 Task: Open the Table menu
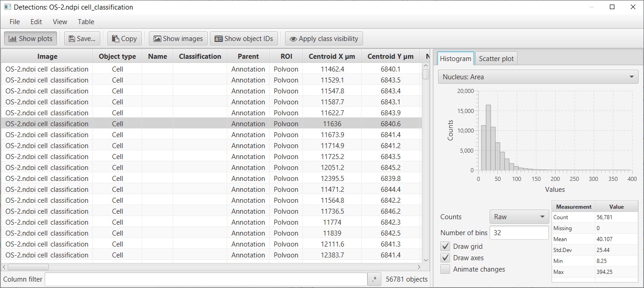tap(86, 22)
